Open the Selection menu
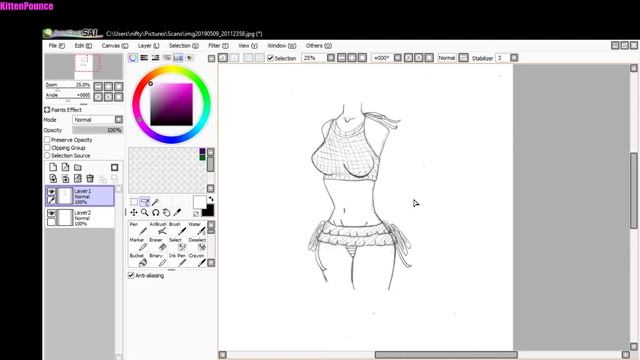Viewport: 640px width, 360px height. pos(184,46)
